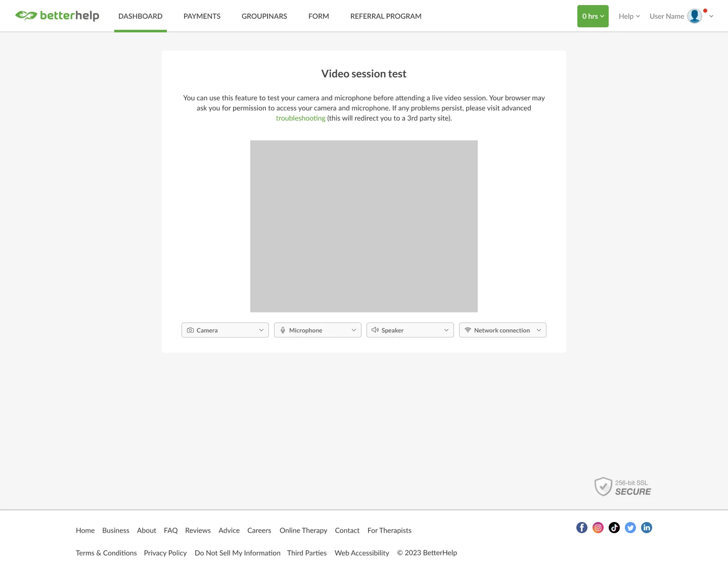Image resolution: width=728 pixels, height=565 pixels.
Task: Visit the About footer link
Action: [x=147, y=531]
